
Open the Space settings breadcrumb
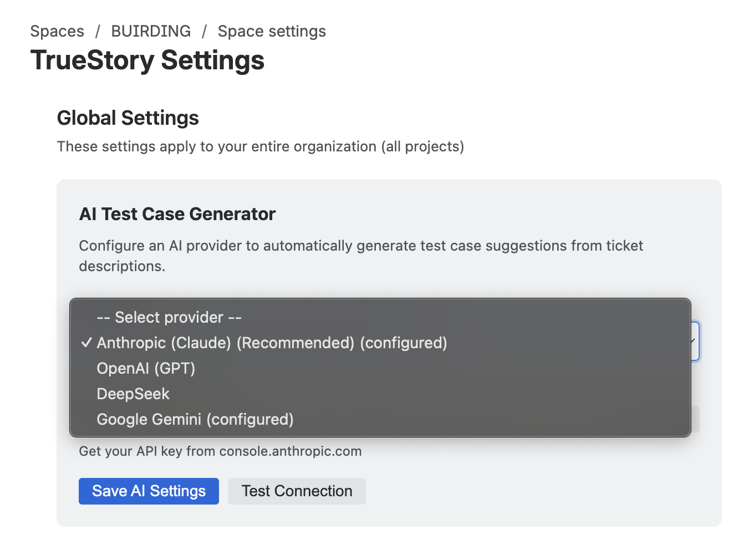pos(272,31)
